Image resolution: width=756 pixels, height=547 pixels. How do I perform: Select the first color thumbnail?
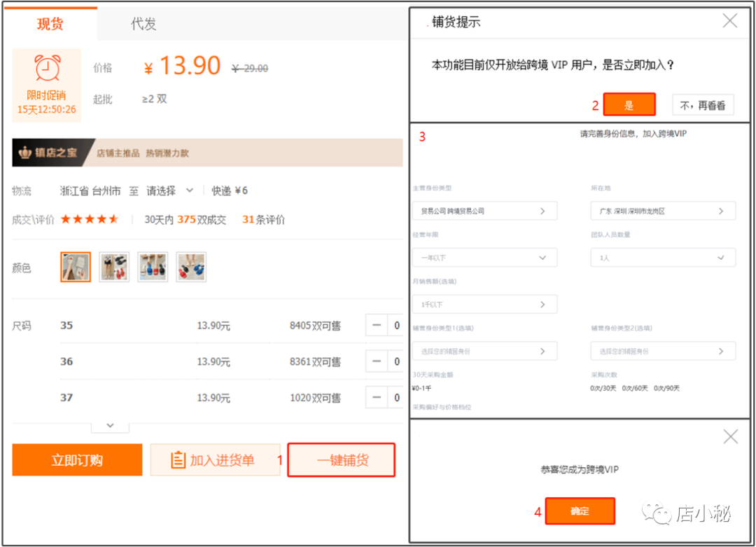click(x=76, y=267)
